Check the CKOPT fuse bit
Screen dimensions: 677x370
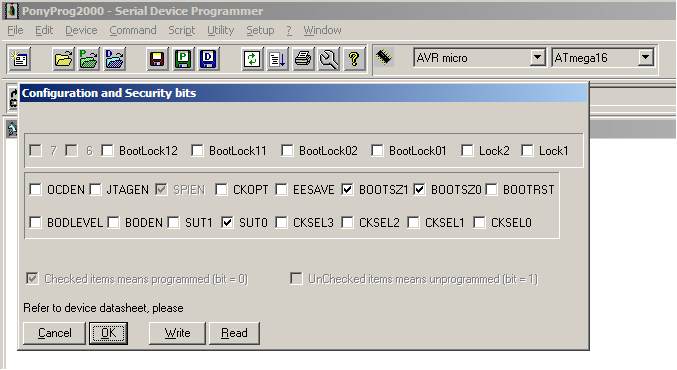[221, 189]
